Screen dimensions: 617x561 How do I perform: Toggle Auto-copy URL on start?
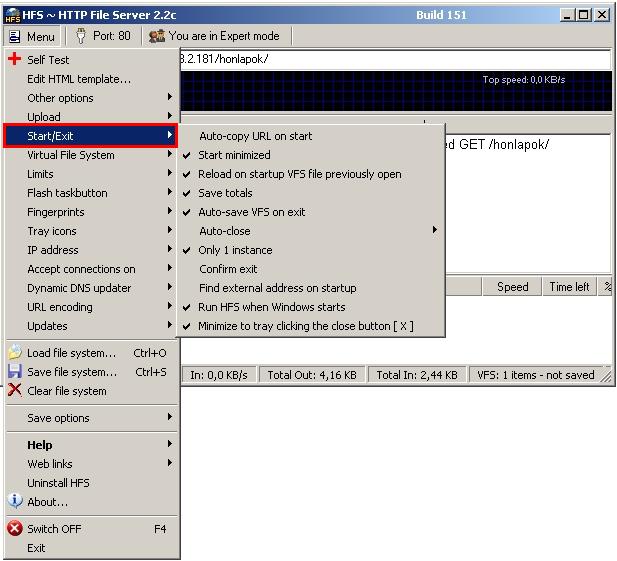(x=311, y=136)
